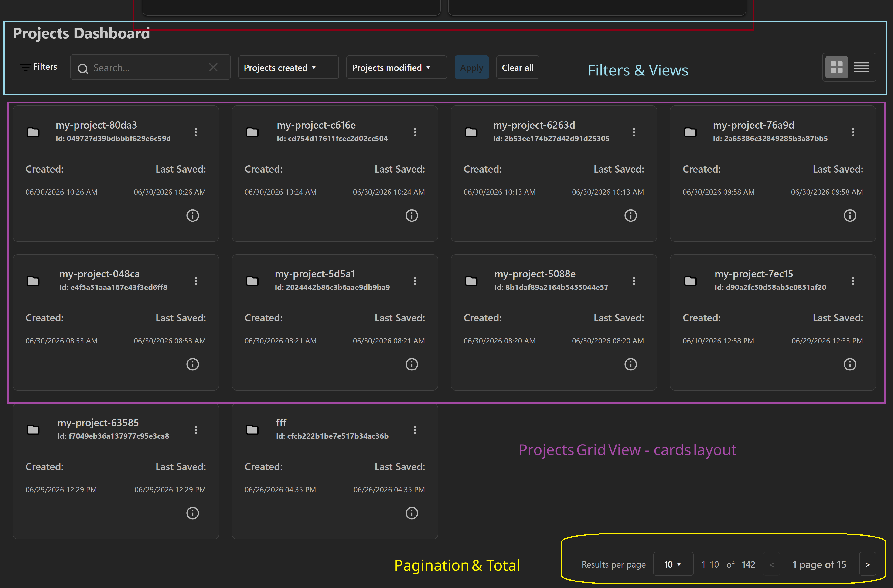Image resolution: width=893 pixels, height=588 pixels.
Task: Open project my-project-c616e title
Action: [316, 125]
